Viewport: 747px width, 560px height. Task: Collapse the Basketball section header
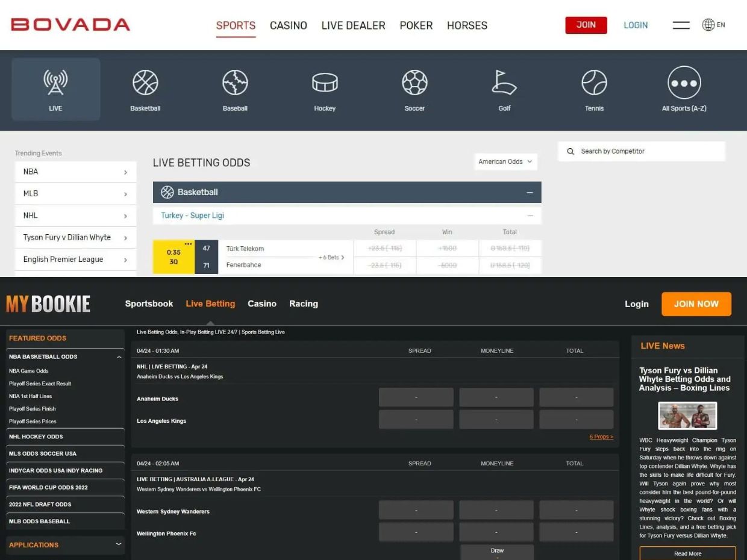pos(530,193)
